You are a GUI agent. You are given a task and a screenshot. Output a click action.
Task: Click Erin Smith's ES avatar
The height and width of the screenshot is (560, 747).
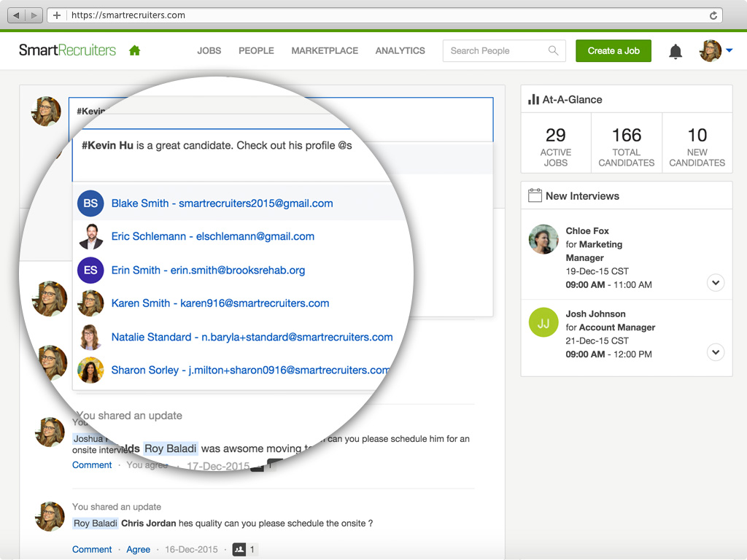(90, 270)
